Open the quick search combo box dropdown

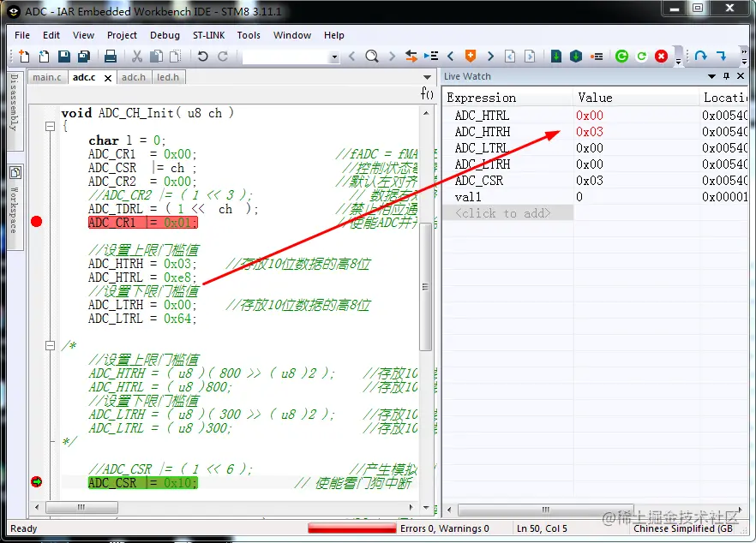(334, 57)
